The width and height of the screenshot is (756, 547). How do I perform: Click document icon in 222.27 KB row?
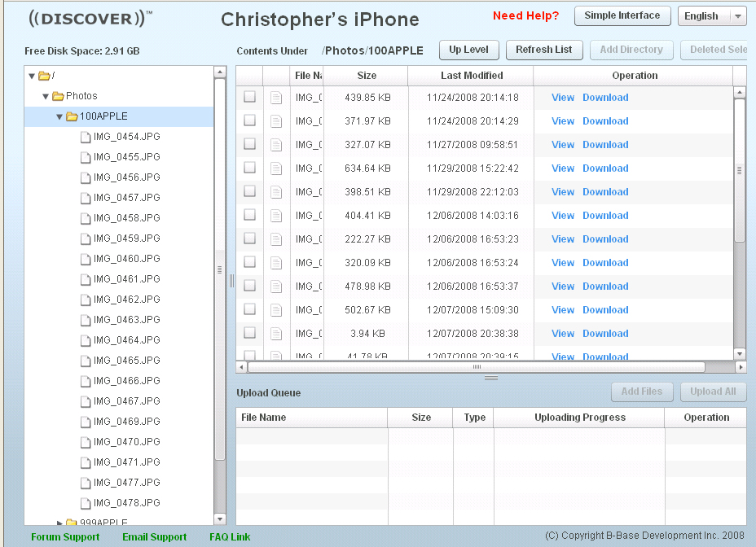point(276,239)
